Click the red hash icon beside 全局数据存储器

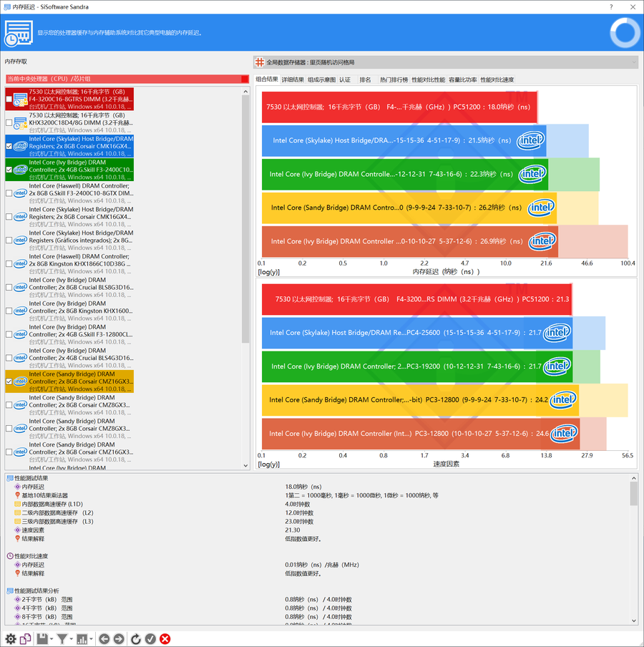260,62
